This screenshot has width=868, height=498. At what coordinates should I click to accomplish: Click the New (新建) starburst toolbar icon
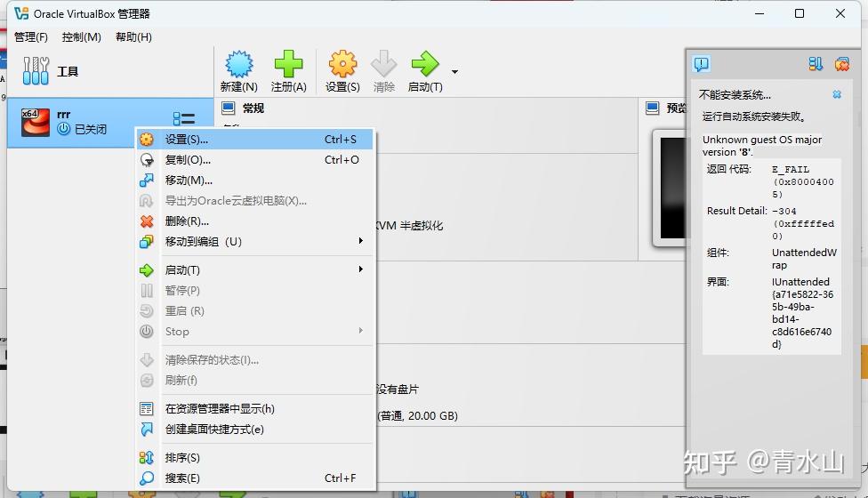point(239,64)
